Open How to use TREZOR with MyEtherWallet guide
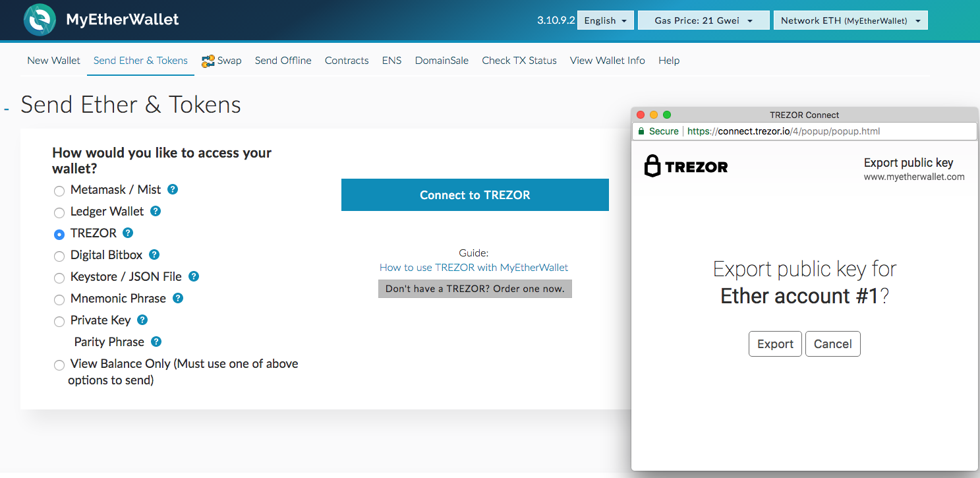The width and height of the screenshot is (980, 478). click(x=474, y=268)
